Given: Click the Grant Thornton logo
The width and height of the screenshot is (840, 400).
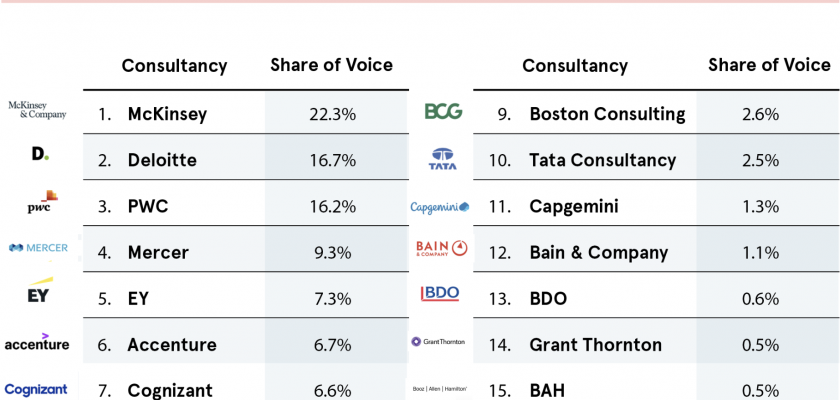Looking at the screenshot, I should (x=438, y=342).
